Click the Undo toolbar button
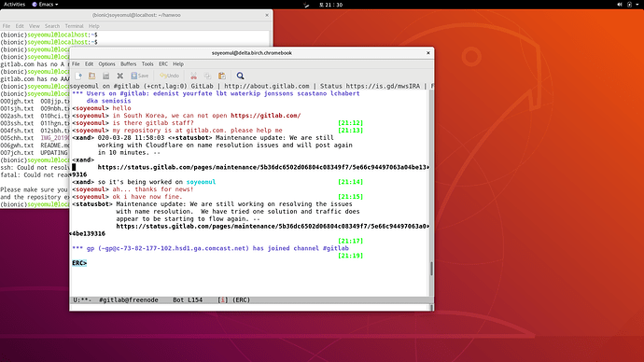The height and width of the screenshot is (362, 644). [x=169, y=76]
